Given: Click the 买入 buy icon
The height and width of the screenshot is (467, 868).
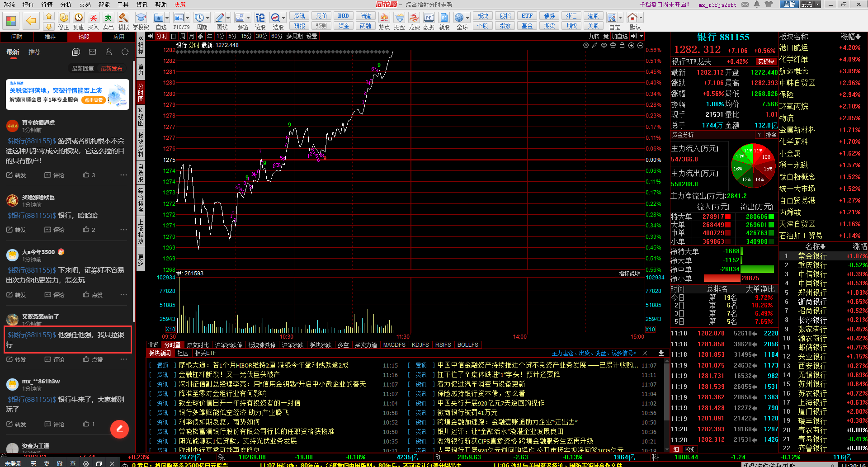Looking at the screenshot, I should click(93, 18).
